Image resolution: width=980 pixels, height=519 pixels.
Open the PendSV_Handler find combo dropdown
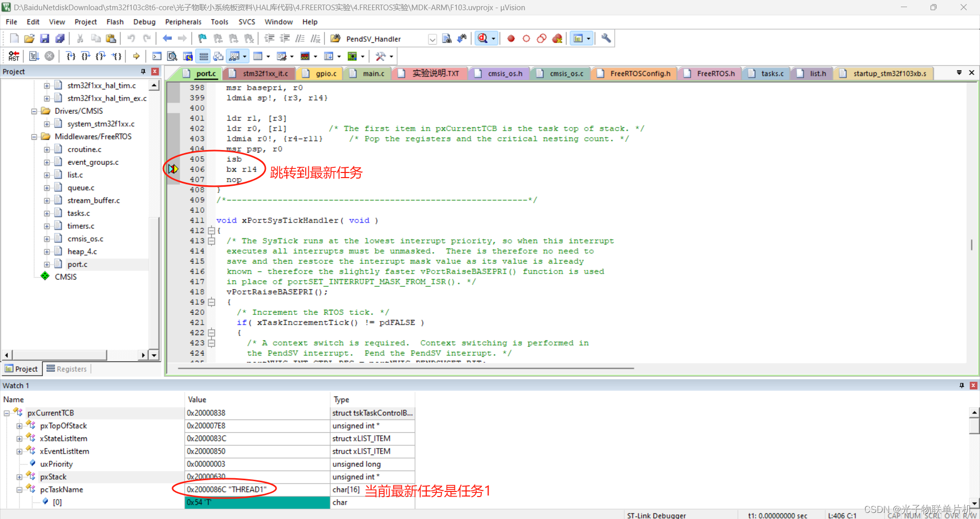pyautogui.click(x=432, y=39)
